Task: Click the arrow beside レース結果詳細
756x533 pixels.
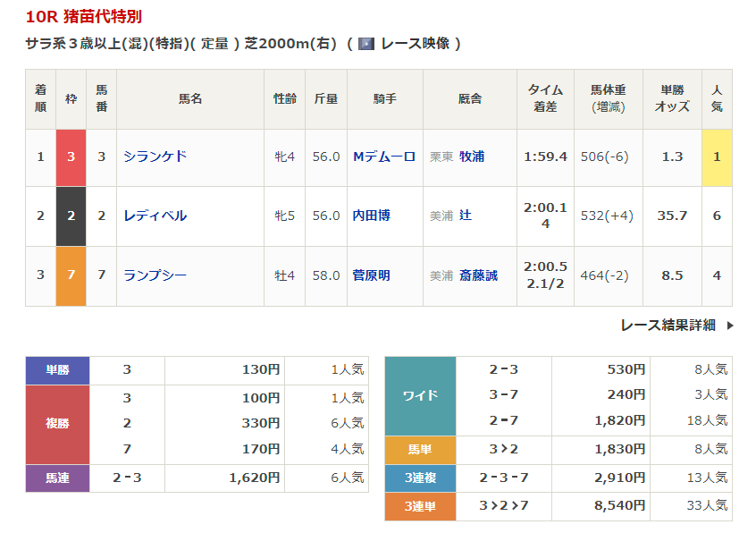Action: click(x=729, y=326)
